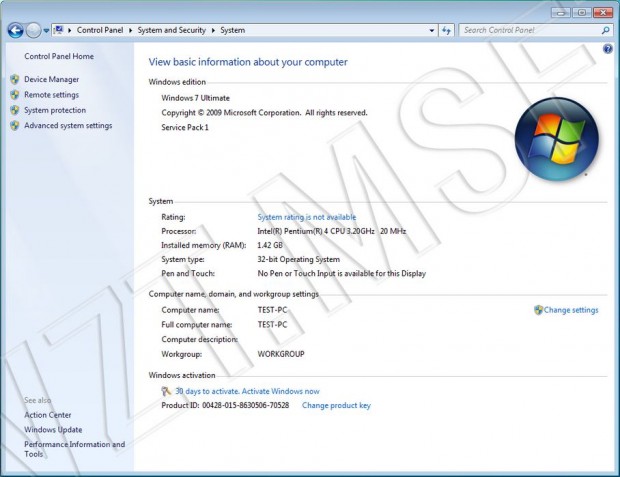
Task: Click shield icon next to Change settings
Action: pos(538,310)
